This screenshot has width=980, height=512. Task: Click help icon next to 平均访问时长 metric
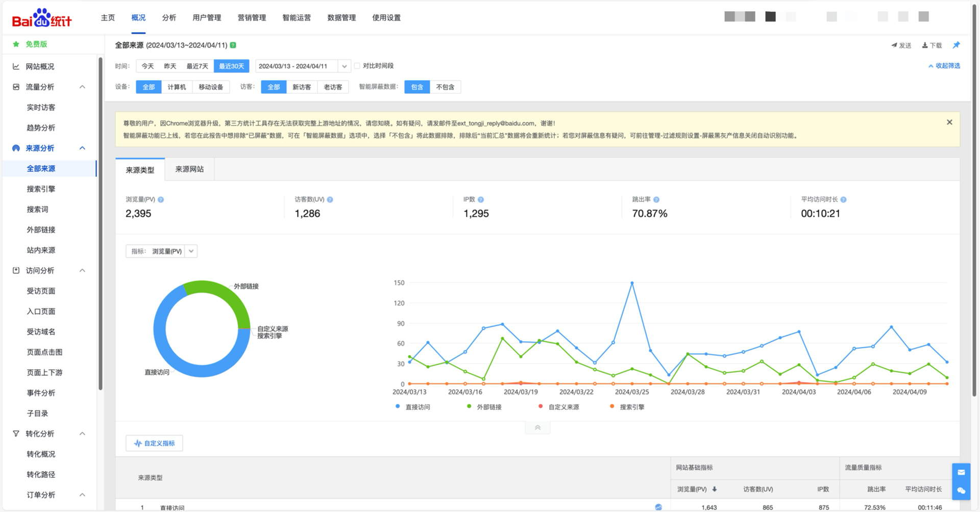843,199
